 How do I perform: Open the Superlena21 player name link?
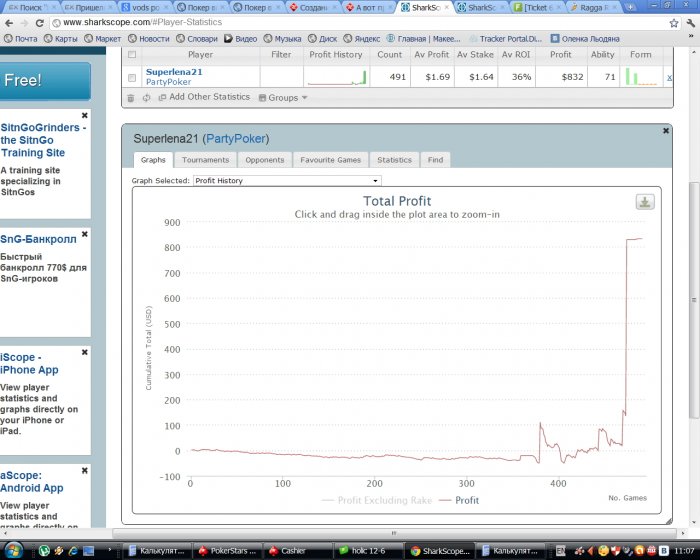click(175, 72)
